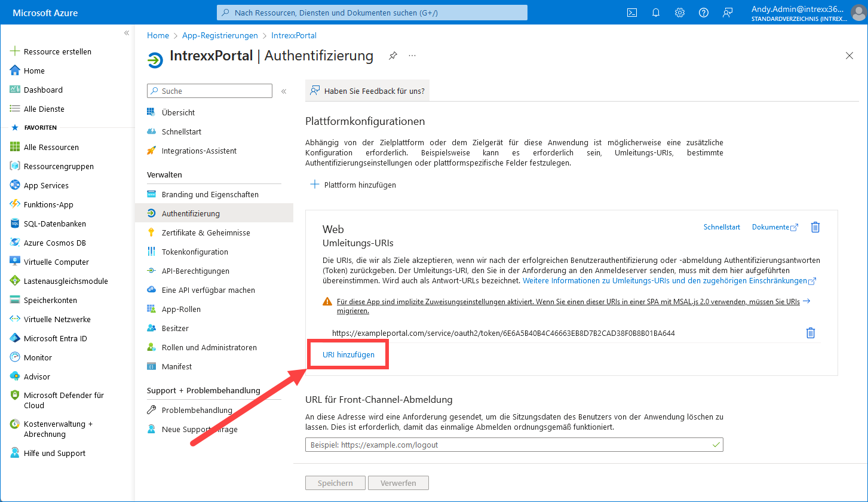Open App Services
Image resolution: width=868 pixels, height=502 pixels.
tap(39, 185)
